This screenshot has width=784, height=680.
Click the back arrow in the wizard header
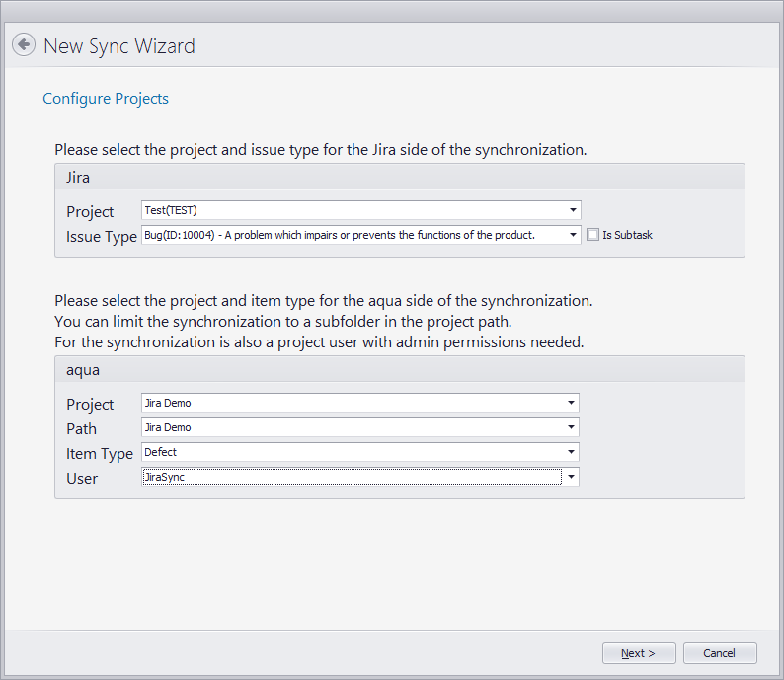[x=24, y=45]
